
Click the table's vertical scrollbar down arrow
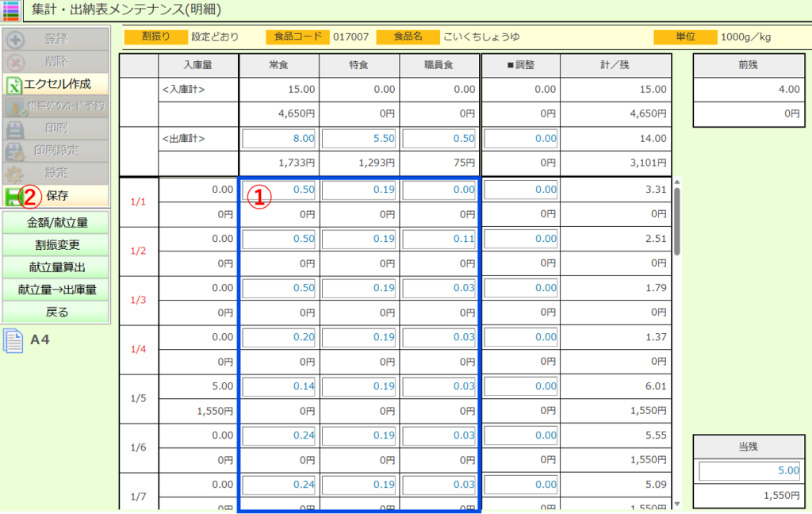[x=676, y=504]
